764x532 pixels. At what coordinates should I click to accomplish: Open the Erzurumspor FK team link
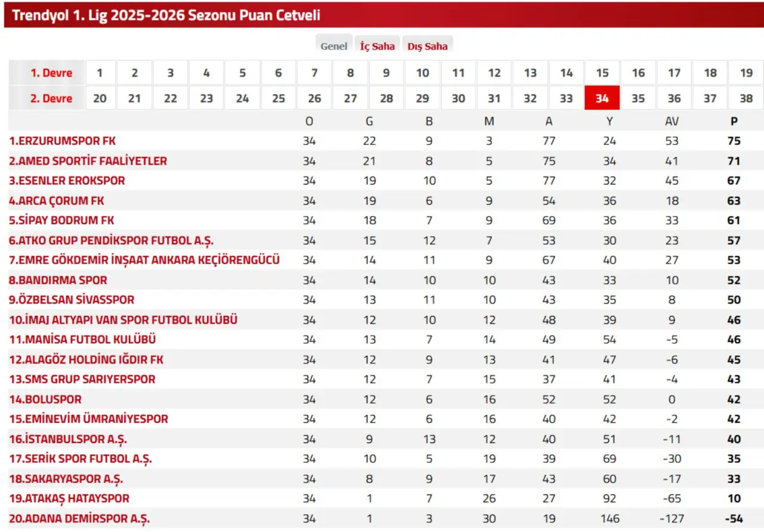(x=62, y=141)
